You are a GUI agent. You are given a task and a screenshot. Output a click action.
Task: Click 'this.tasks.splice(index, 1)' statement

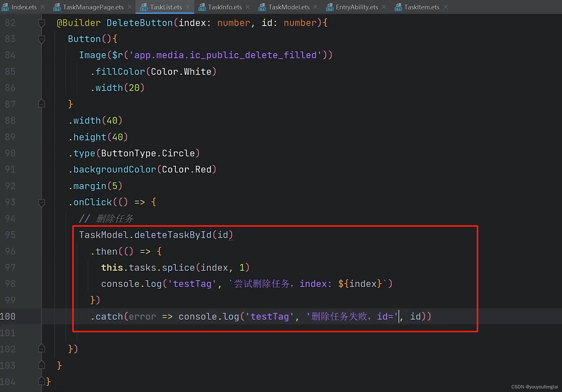175,268
